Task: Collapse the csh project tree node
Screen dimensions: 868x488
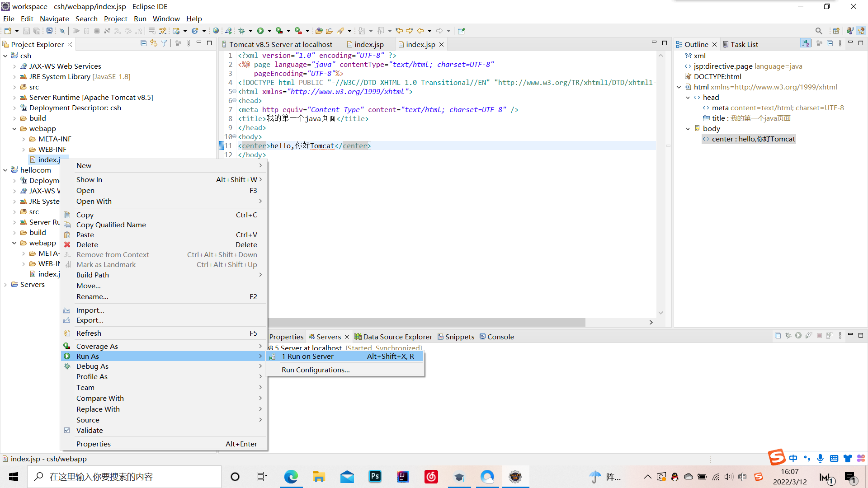Action: (5, 56)
